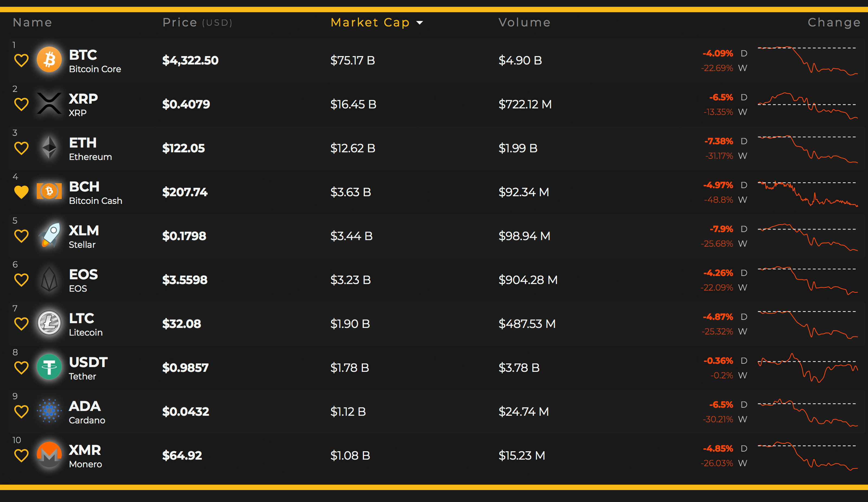Image resolution: width=868 pixels, height=502 pixels.
Task: Click the Litecoin silver logo icon
Action: (49, 323)
